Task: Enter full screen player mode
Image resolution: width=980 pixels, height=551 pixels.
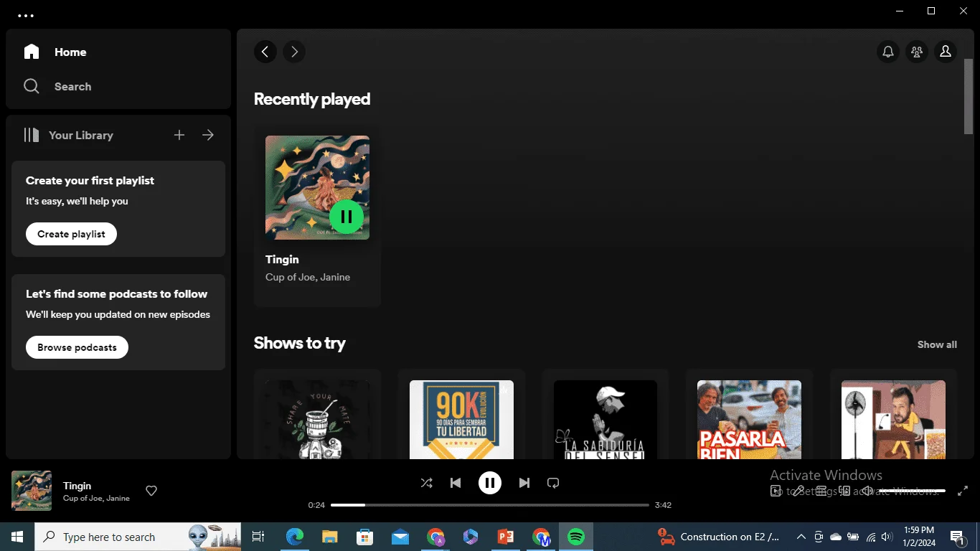Action: 963,491
